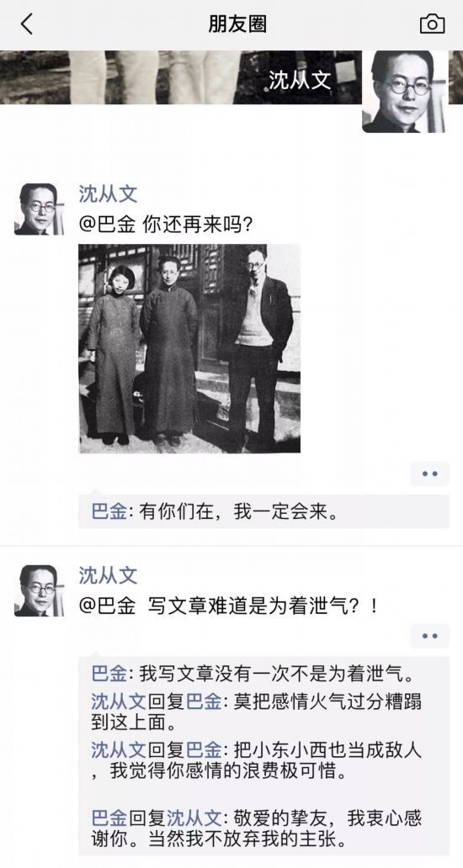Tap 巴金 name in comment 有你们在
Screen dimensions: 463x868
[109, 512]
